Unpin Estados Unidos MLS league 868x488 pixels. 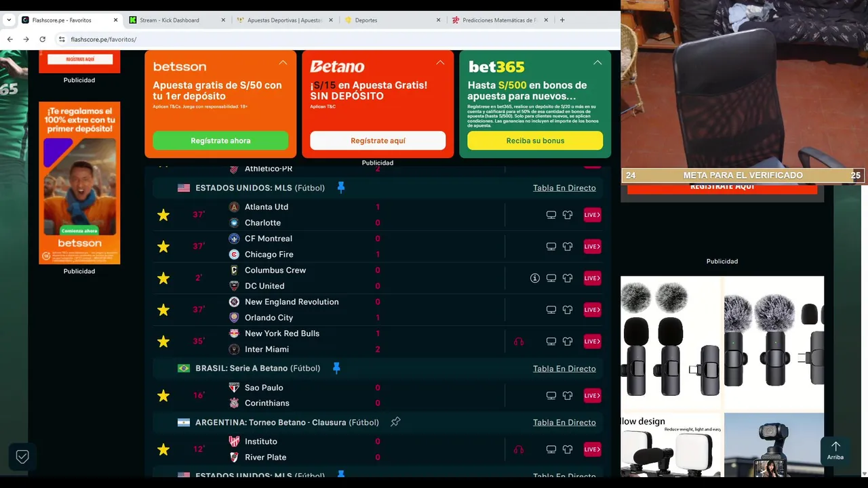pyautogui.click(x=341, y=188)
